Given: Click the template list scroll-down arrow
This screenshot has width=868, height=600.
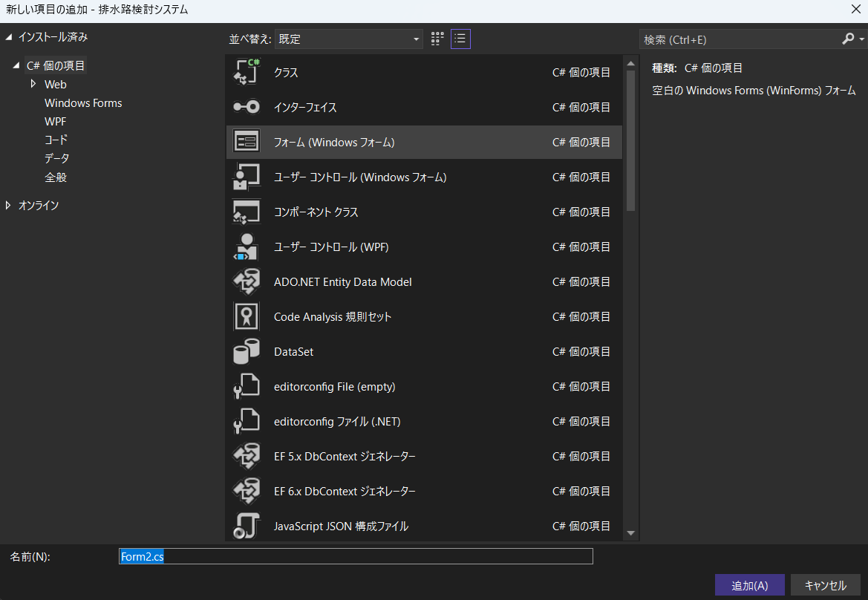Looking at the screenshot, I should click(630, 532).
